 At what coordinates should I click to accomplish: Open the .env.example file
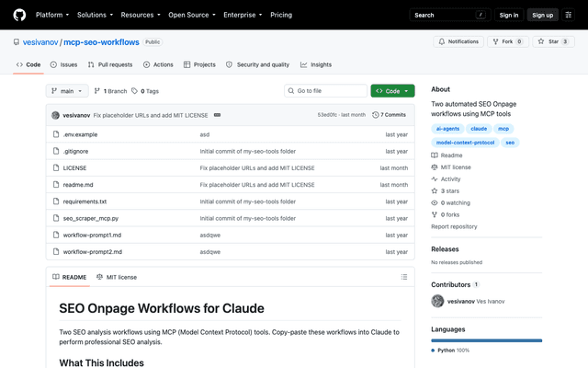tap(80, 134)
